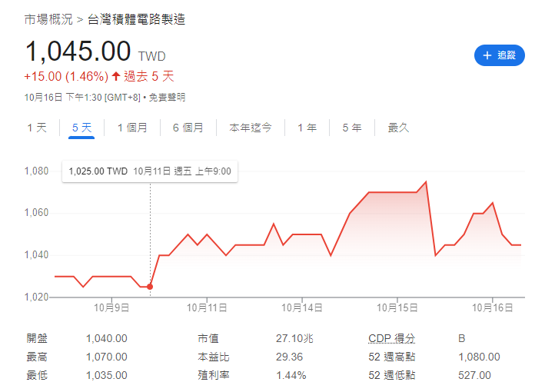The image size is (555, 392).
Task: Click the 本益比 label
Action: [x=214, y=357]
